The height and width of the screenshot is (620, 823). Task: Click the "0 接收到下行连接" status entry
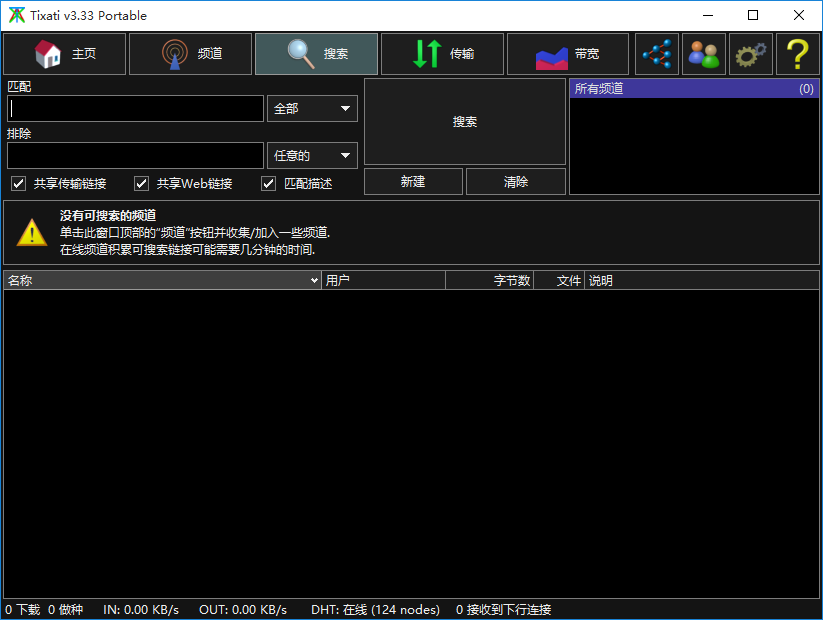(503, 610)
